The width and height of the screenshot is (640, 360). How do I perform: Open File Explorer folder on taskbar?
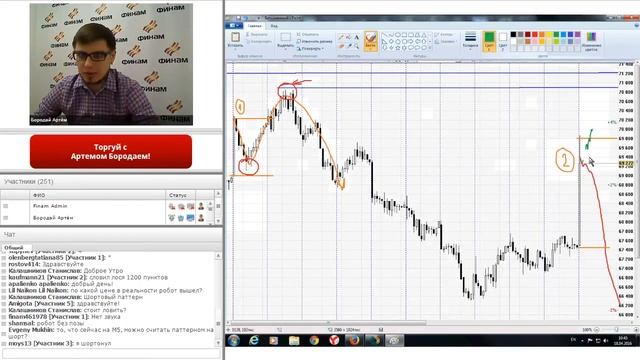294,340
